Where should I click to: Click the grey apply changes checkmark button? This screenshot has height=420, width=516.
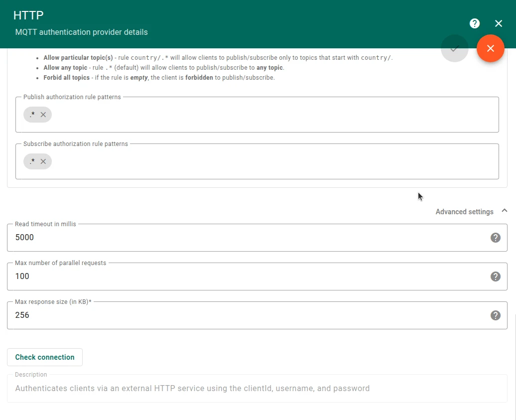pos(454,48)
